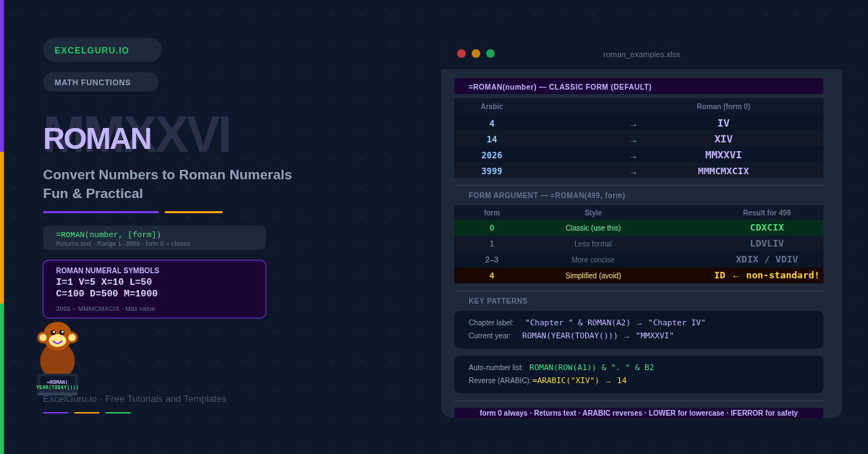Click the arrow in the 3999 row
868x454 pixels.
point(634,172)
